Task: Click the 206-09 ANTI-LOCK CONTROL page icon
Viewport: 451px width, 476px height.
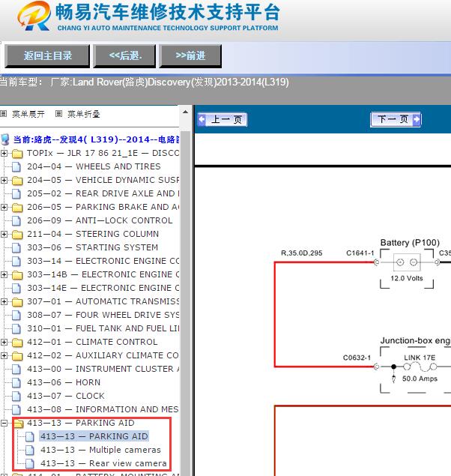Action: 16,220
